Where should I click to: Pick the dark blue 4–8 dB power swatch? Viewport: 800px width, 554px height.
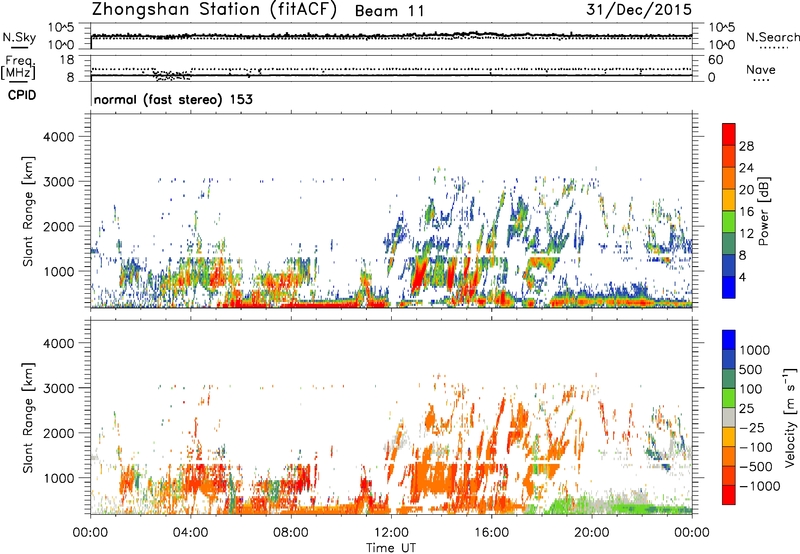(729, 266)
